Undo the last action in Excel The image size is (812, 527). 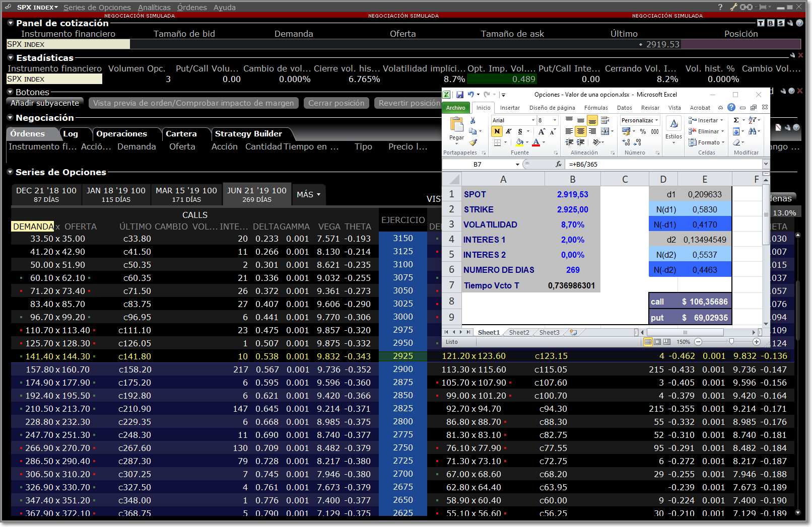coord(470,95)
